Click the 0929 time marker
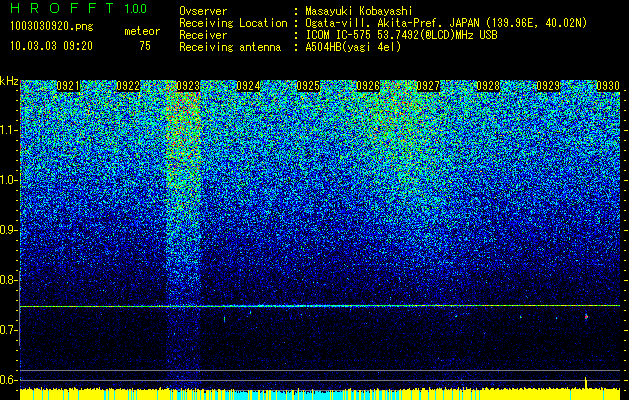Screen dimensions: 629x400 (548, 86)
